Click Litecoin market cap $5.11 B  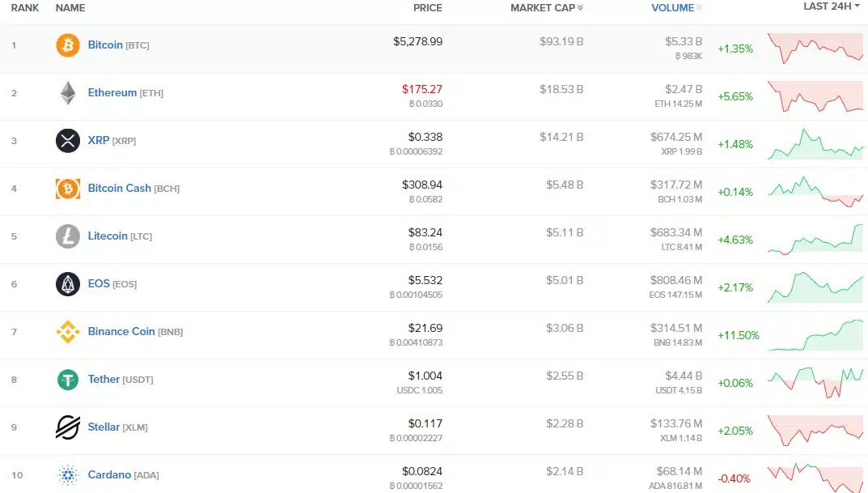(x=565, y=232)
